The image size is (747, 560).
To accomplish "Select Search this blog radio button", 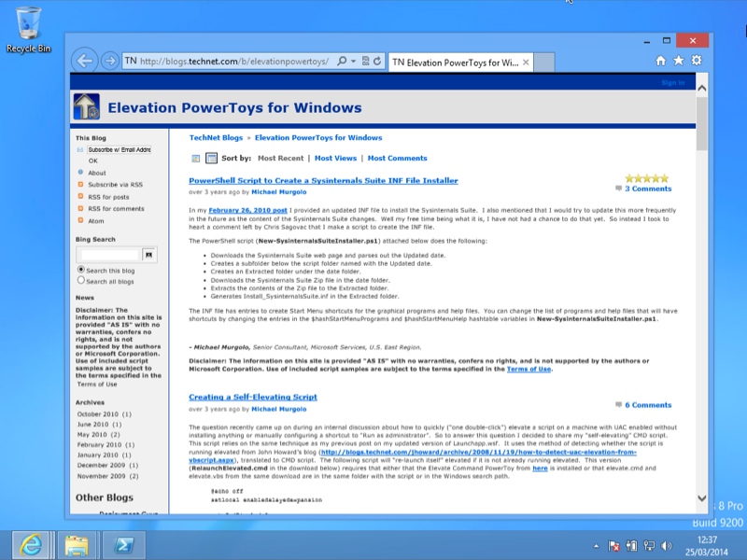I will [81, 270].
